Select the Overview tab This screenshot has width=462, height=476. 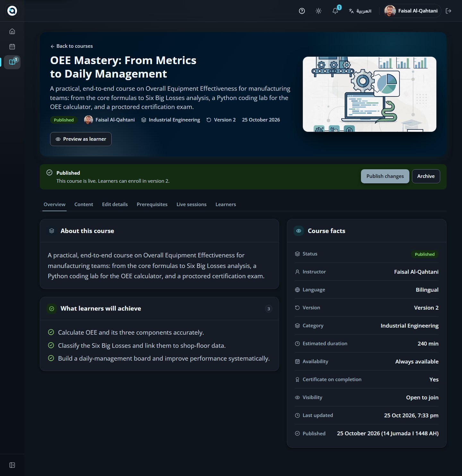click(x=55, y=205)
